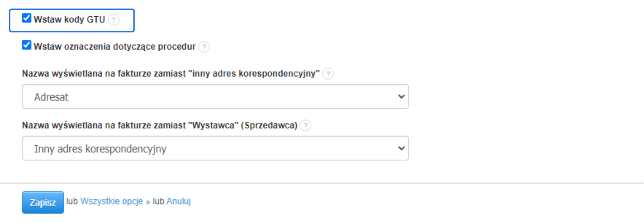This screenshot has width=644, height=223.
Task: Show help tooltip for "Wystawca" (Sprzedawca) label
Action: pos(305,126)
